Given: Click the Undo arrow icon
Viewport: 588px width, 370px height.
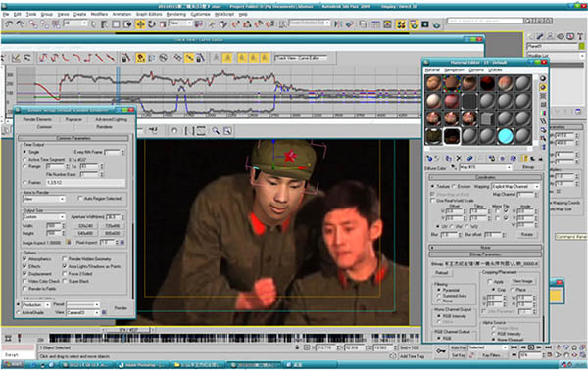Looking at the screenshot, I should click(9, 24).
